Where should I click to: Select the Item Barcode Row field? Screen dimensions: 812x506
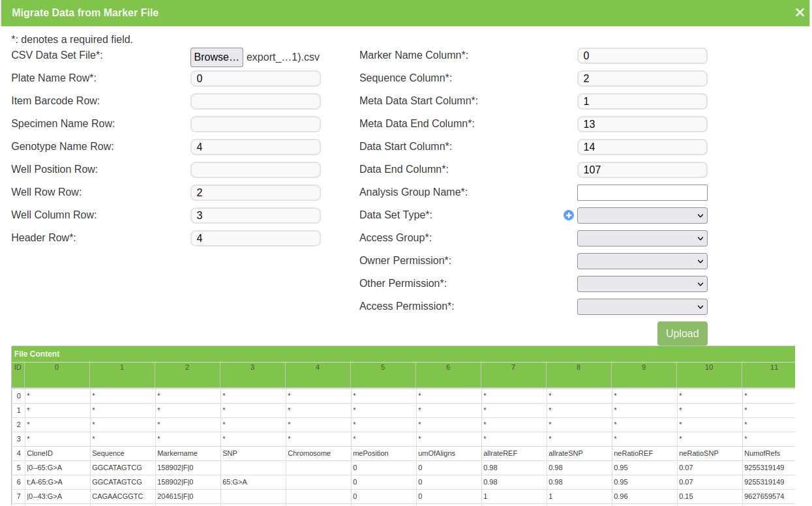[x=255, y=101]
